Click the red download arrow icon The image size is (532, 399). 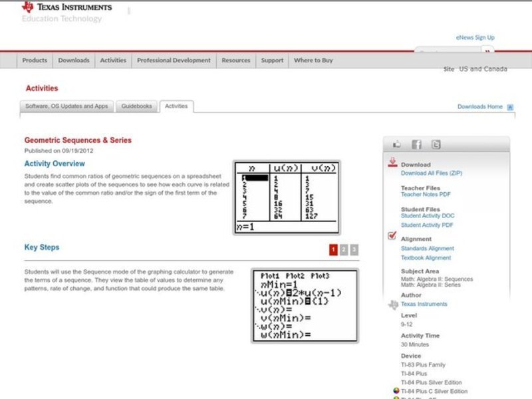pos(392,164)
